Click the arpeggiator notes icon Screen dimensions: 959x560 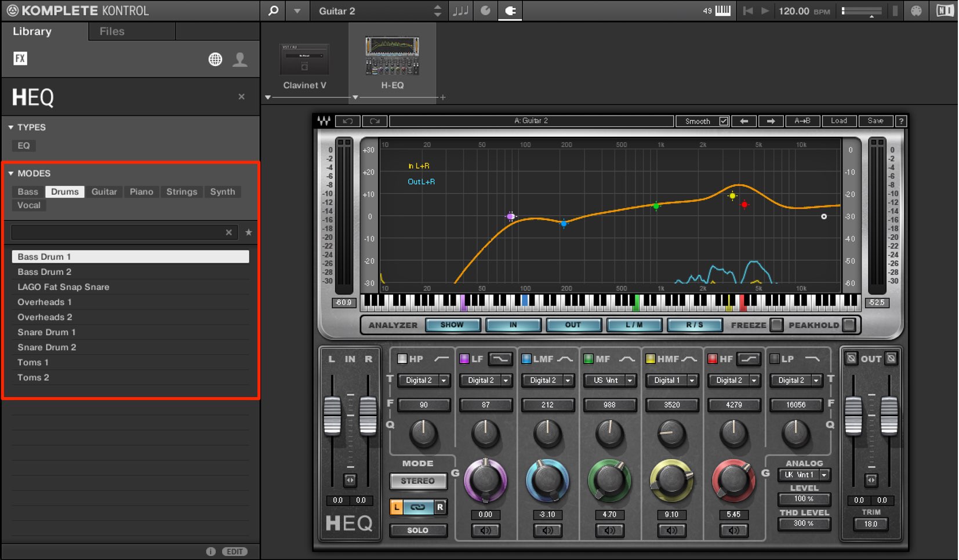coord(460,10)
